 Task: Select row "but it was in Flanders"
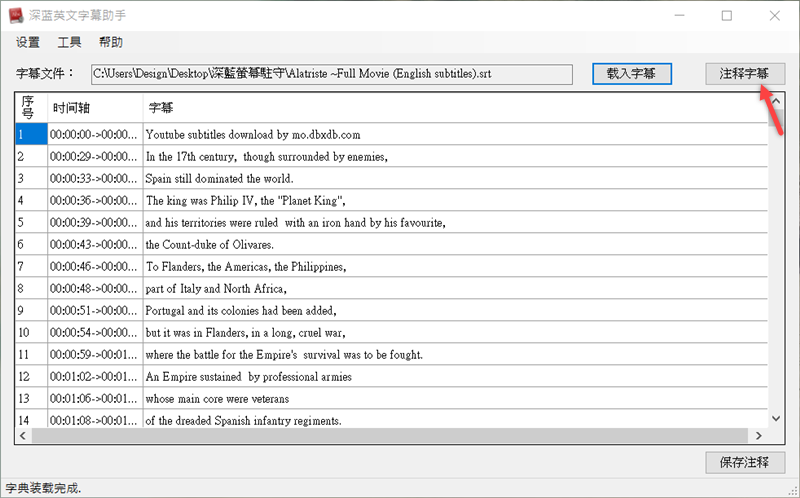tap(391, 333)
